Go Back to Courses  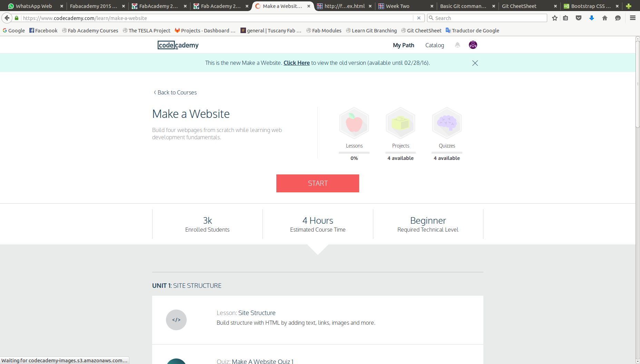(x=175, y=92)
